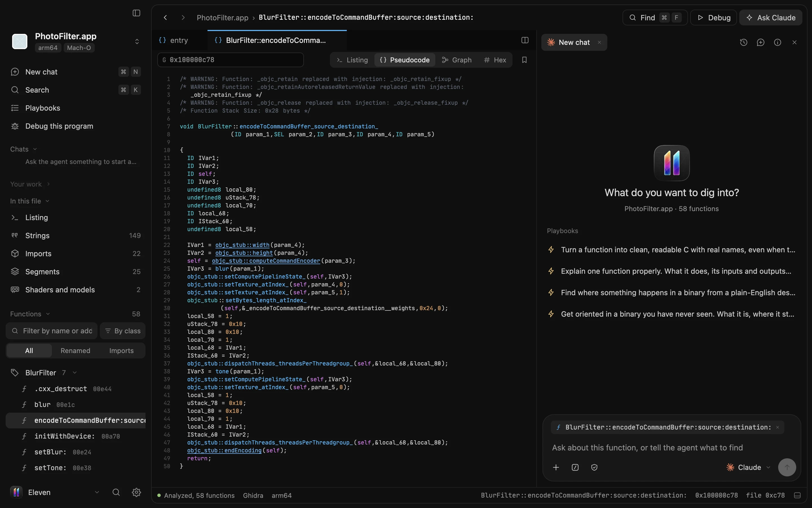Focus the Filter by name function field
Screen dimensions: 812x508
[x=52, y=331]
